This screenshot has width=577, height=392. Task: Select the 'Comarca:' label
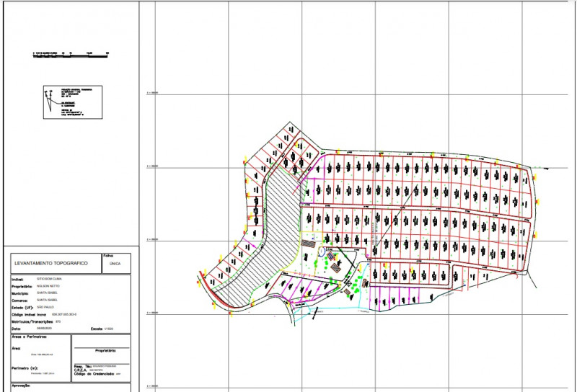19,300
